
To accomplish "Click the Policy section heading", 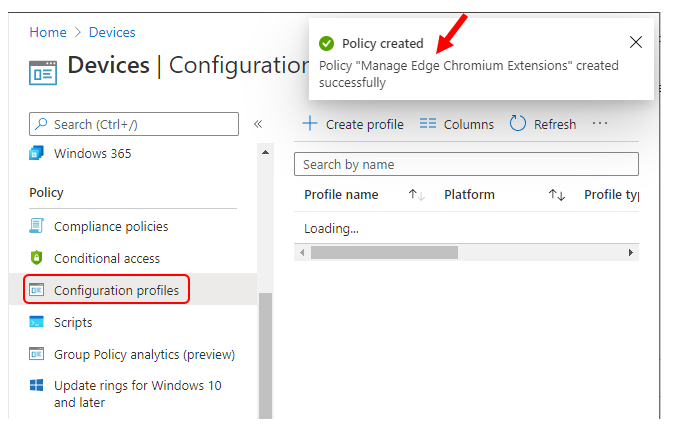I will point(46,193).
